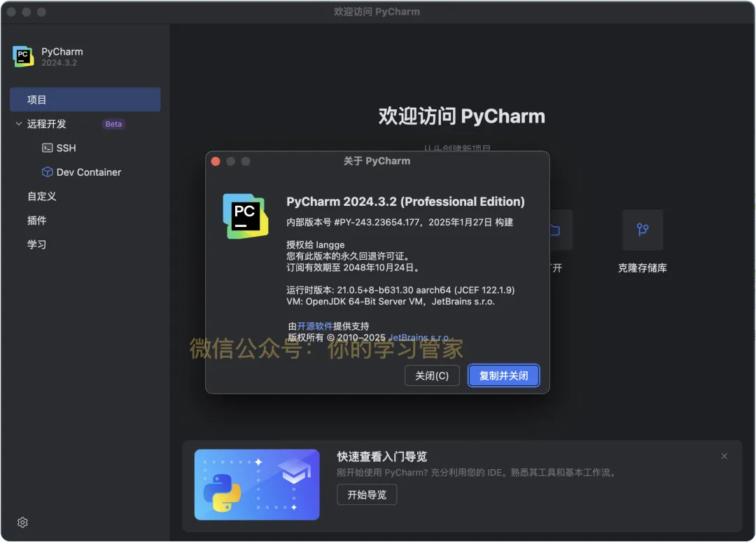Click the SSH terminal icon
This screenshot has height=542, width=756.
pos(48,148)
